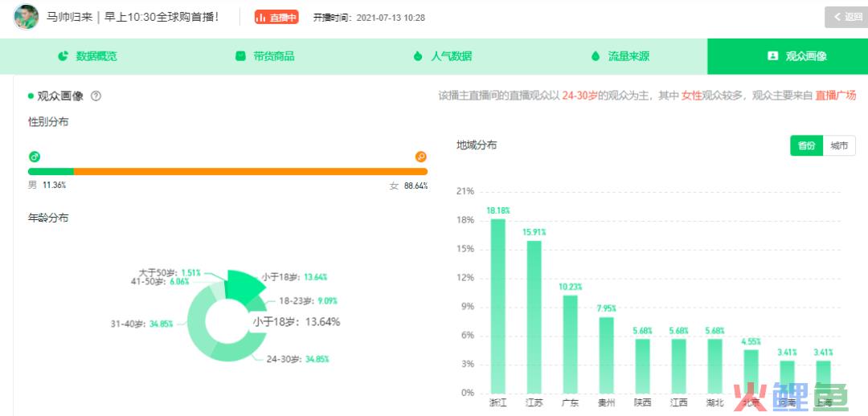868x416 pixels.
Task: Open the 带货商品 tab
Action: tap(265, 56)
